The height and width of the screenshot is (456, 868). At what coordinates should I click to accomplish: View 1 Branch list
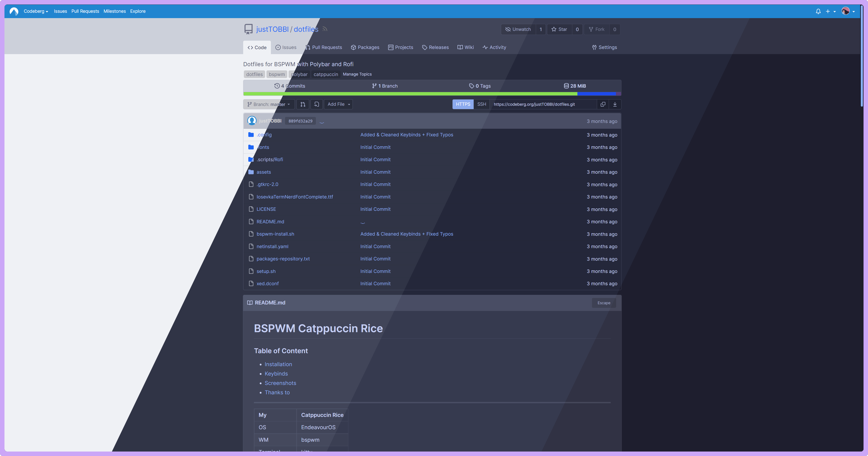coord(385,86)
